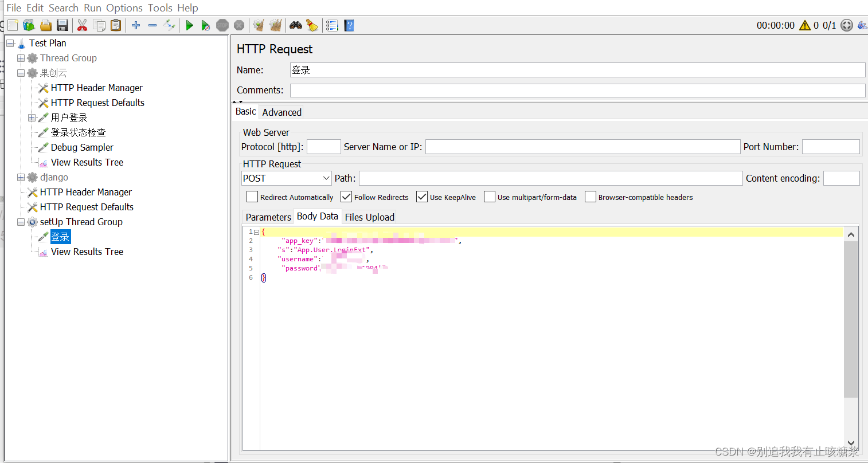Image resolution: width=868 pixels, height=463 pixels.
Task: Enable Browser-compatible headers checkbox
Action: [591, 197]
